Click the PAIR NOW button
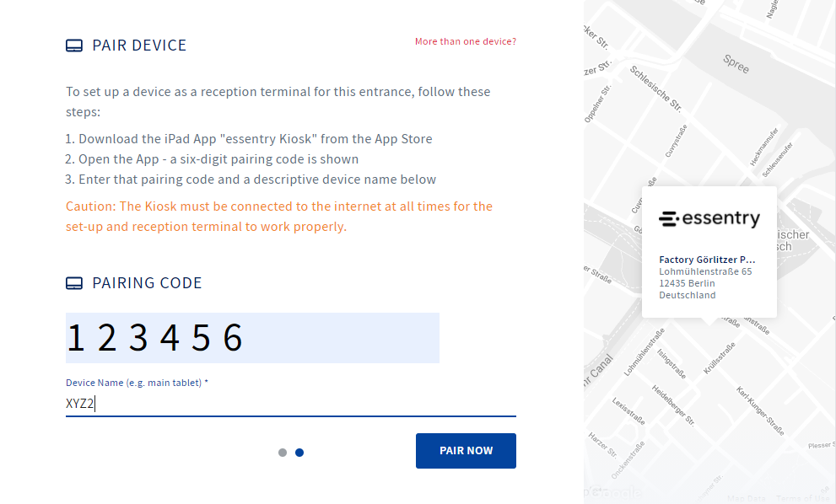Screen dimensions: 836x504 466,451
